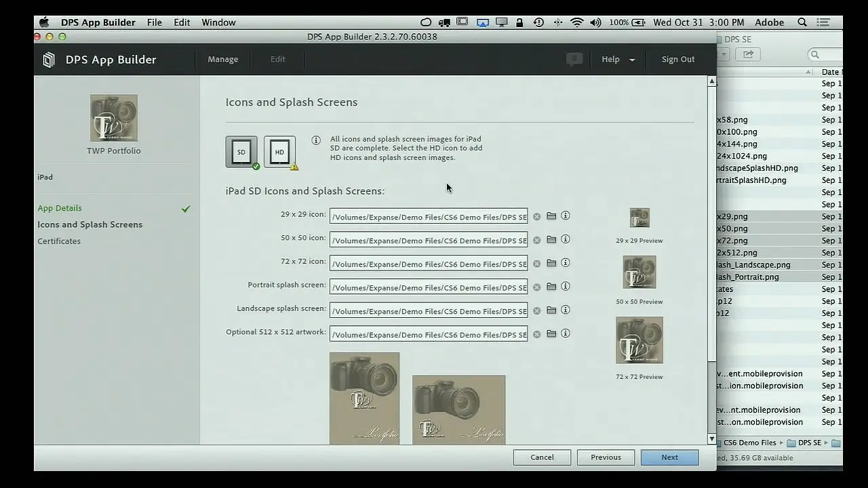Show info for the 50 x 50 icon
The image size is (868, 488).
click(566, 239)
